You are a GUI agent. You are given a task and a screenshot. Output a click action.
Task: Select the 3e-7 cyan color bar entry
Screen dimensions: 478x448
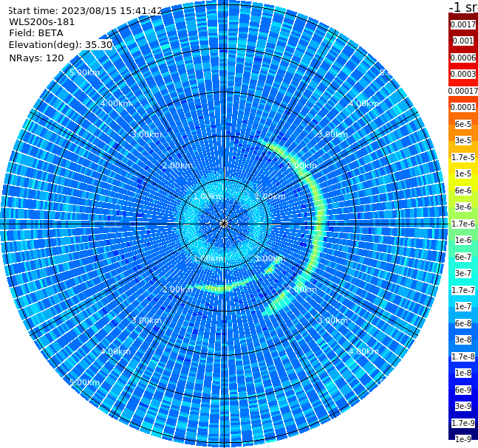[462, 273]
